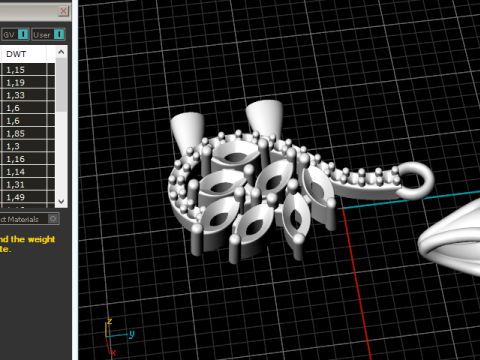Select the 1,49 DWT cell

23,197
